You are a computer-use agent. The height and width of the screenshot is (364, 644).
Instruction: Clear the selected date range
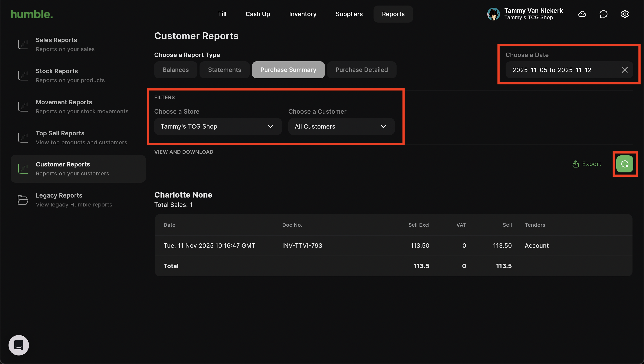click(624, 70)
